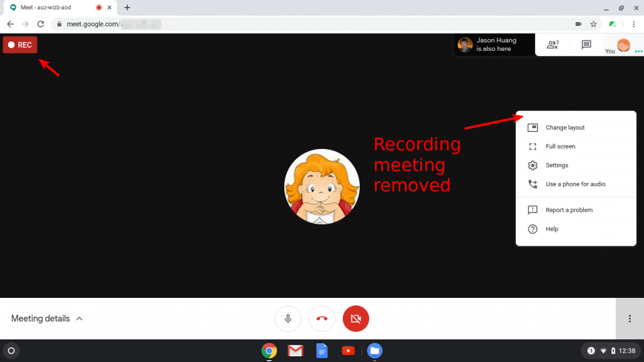644x362 pixels.
Task: Reload the Meet page
Action: (40, 25)
